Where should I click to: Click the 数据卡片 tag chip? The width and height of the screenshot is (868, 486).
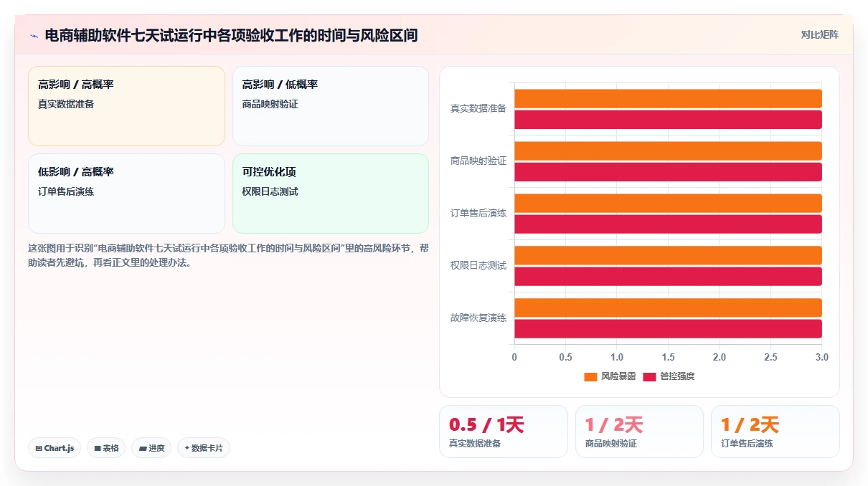click(x=204, y=448)
